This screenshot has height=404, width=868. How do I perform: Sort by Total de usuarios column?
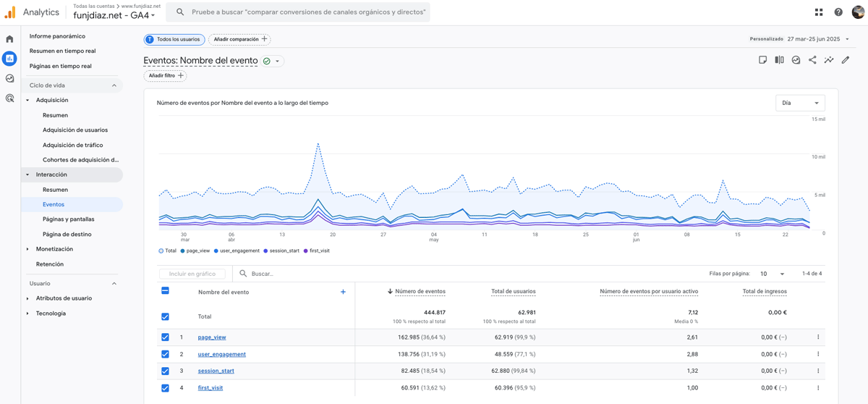point(514,292)
